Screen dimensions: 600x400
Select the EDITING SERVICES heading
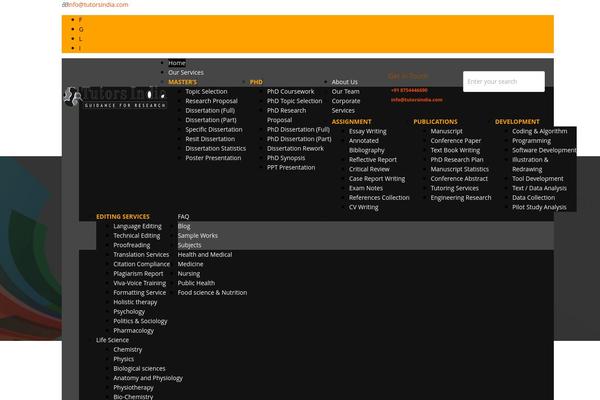123,217
